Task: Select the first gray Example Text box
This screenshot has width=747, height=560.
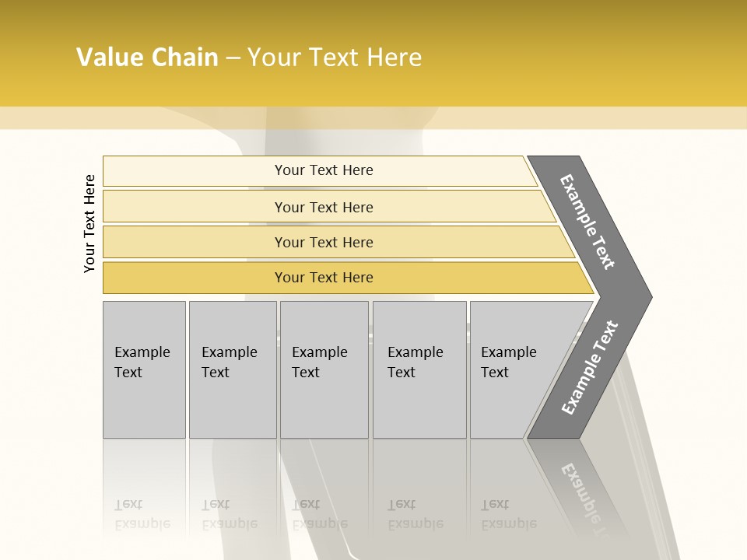Action: click(x=144, y=369)
